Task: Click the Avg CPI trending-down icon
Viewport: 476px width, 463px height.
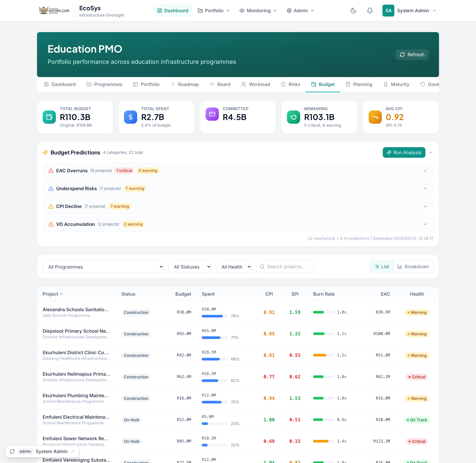Action: pos(375,117)
